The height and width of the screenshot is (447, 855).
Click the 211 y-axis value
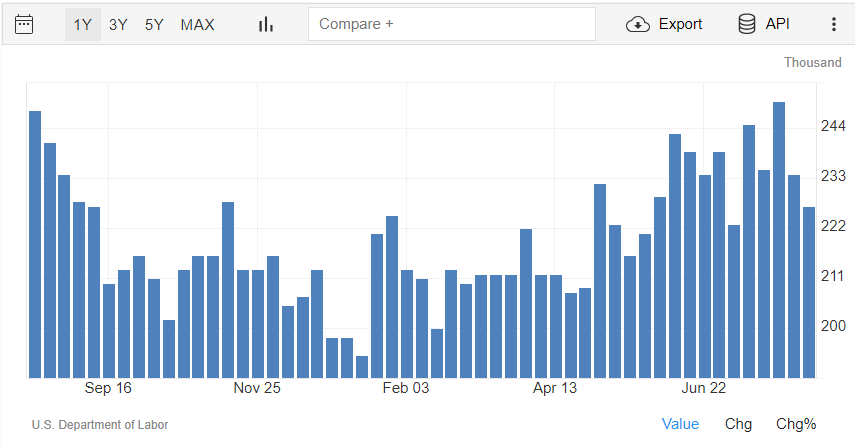click(x=833, y=276)
